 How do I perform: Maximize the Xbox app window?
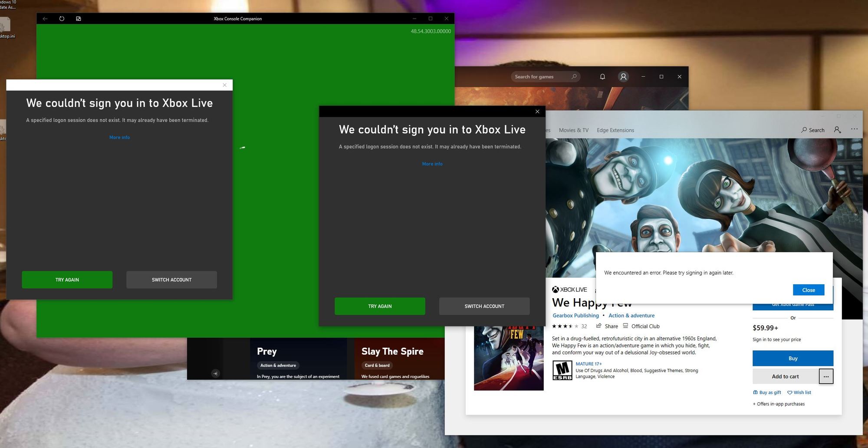pos(661,77)
